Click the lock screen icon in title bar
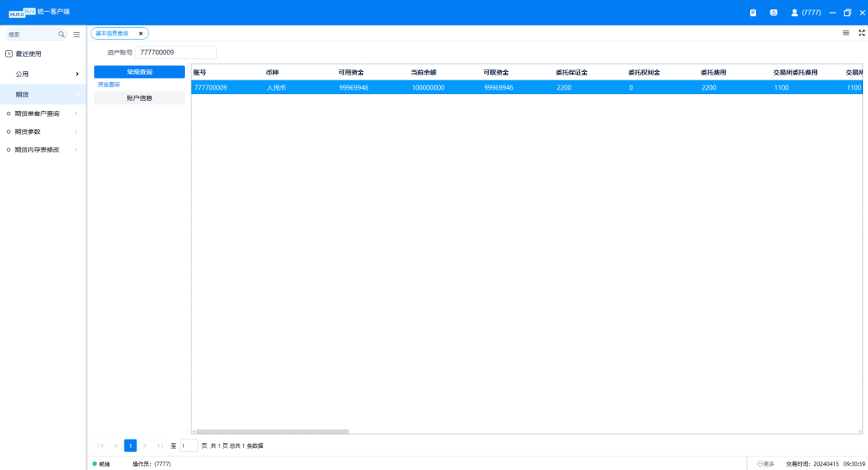This screenshot has width=868, height=470. tap(773, 13)
